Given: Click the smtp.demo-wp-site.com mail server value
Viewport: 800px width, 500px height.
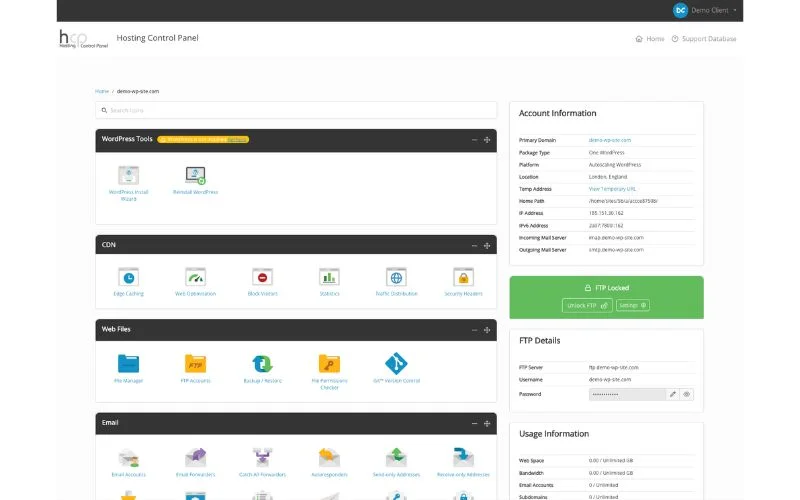Looking at the screenshot, I should tap(616, 250).
